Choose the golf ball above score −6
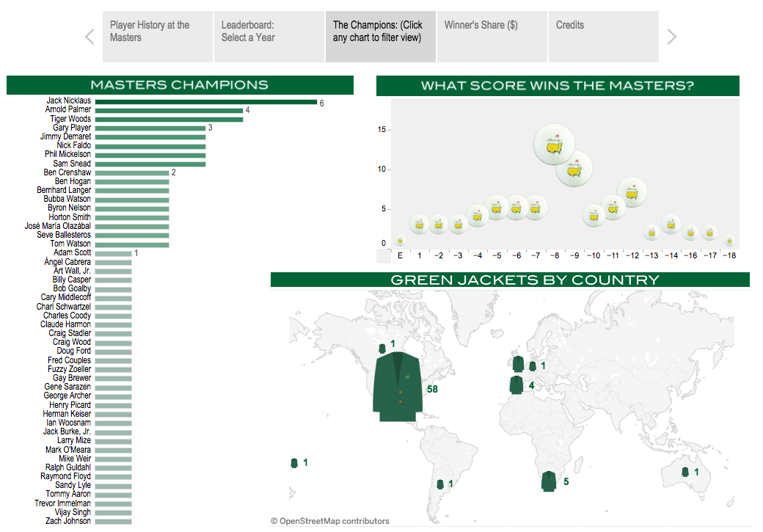Image resolution: width=763 pixels, height=532 pixels. click(x=516, y=208)
